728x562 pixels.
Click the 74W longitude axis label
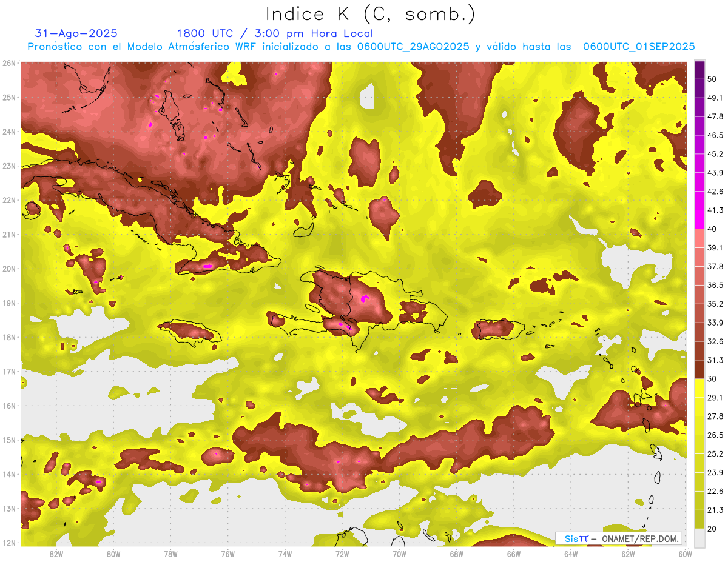pyautogui.click(x=285, y=554)
